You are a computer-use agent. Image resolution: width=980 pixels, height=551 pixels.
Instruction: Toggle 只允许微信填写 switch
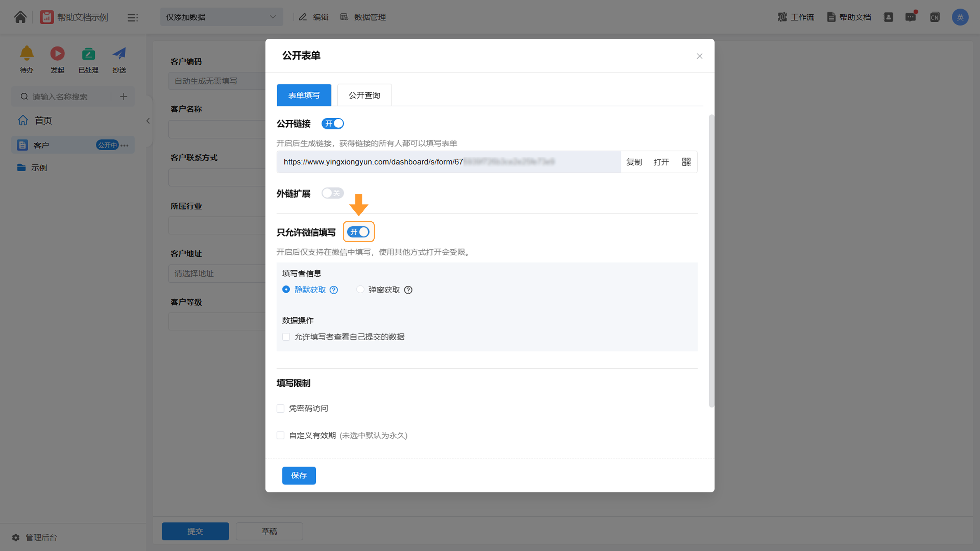coord(358,232)
